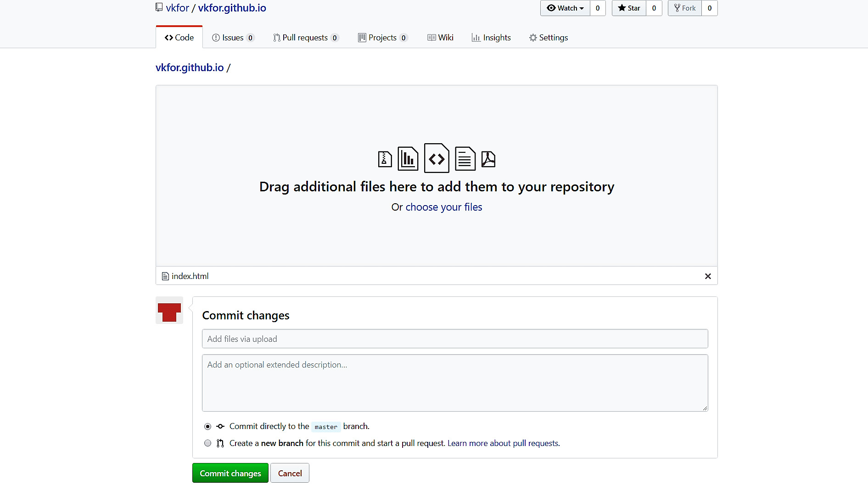Image resolution: width=868 pixels, height=485 pixels.
Task: Open the Watch dropdown menu
Action: point(565,8)
